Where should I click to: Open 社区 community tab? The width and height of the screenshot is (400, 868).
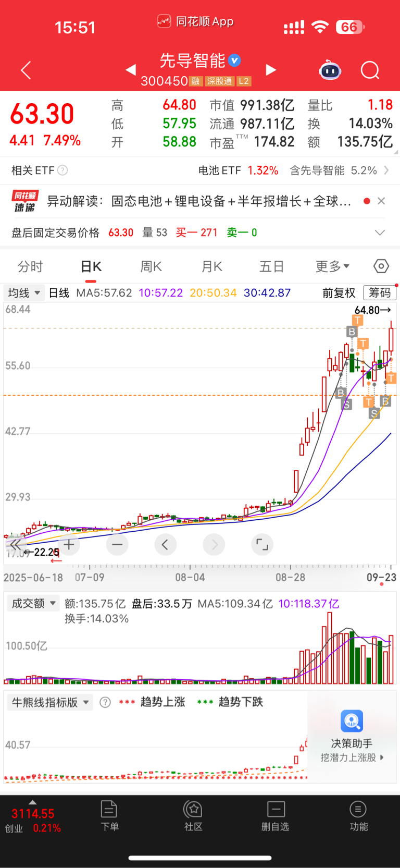tap(193, 816)
